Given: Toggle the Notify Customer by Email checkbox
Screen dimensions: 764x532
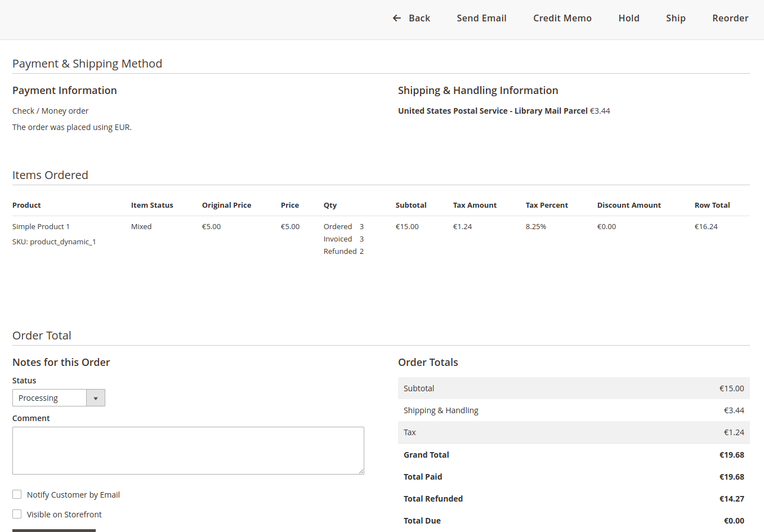Looking at the screenshot, I should click(x=17, y=494).
